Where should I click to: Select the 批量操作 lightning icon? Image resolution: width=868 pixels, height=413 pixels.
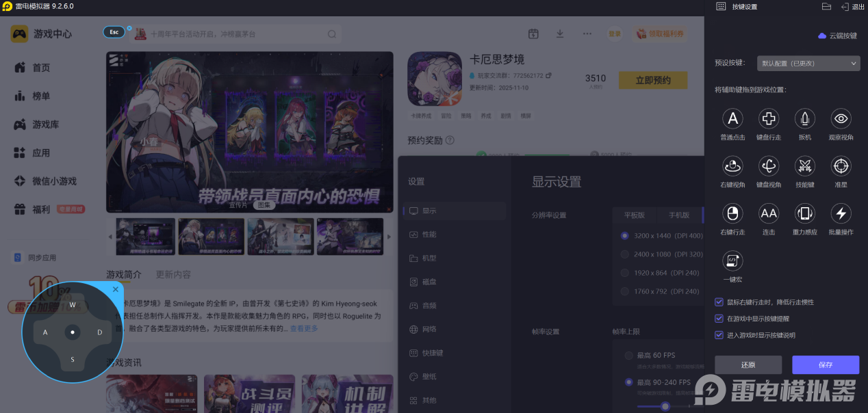[841, 213]
